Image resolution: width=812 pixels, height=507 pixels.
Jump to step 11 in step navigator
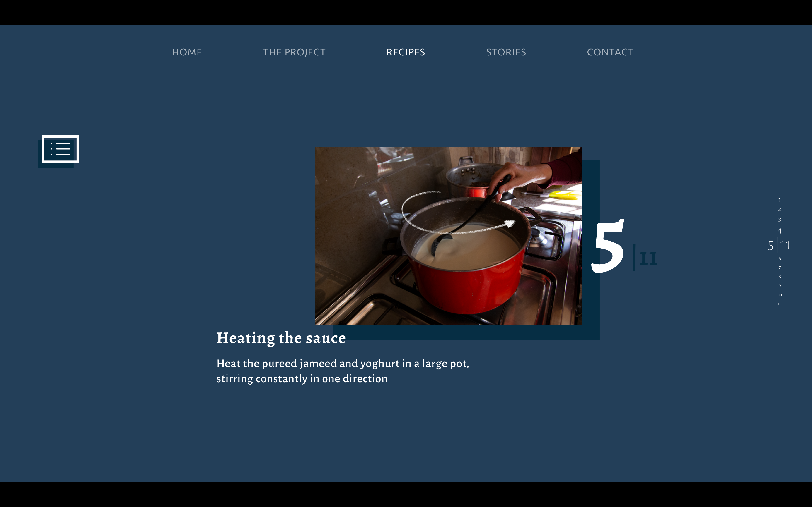(779, 304)
